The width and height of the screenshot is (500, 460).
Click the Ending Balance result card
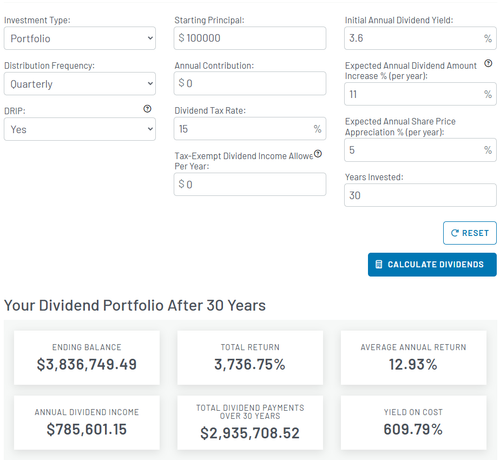pos(87,358)
